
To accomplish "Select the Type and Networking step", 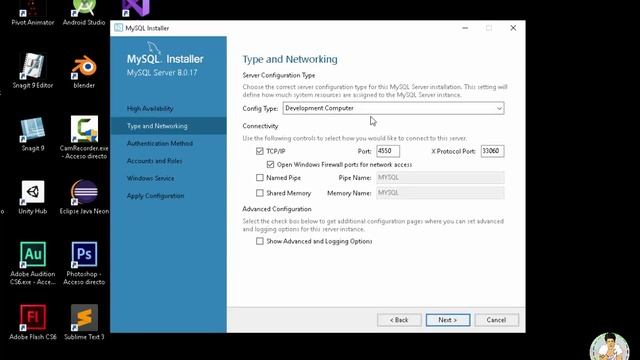I will pos(168,126).
